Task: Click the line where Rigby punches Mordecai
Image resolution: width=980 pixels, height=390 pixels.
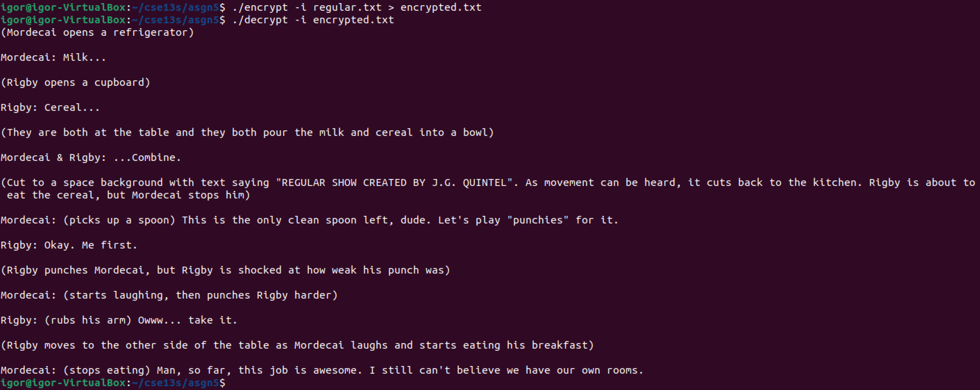Action: coord(225,270)
